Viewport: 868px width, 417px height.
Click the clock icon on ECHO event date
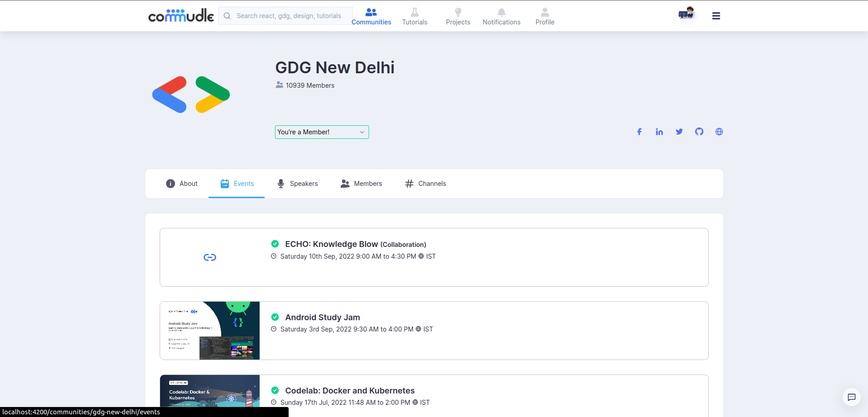[x=274, y=256]
